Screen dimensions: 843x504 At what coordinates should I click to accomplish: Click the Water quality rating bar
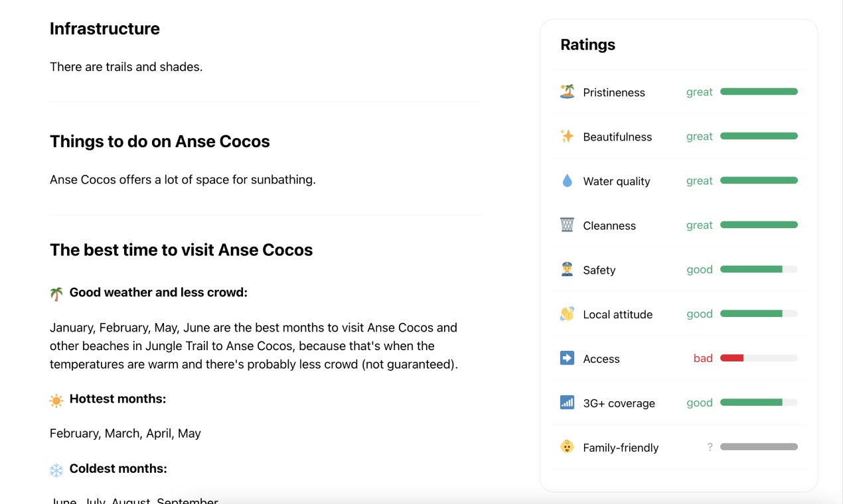tap(759, 180)
